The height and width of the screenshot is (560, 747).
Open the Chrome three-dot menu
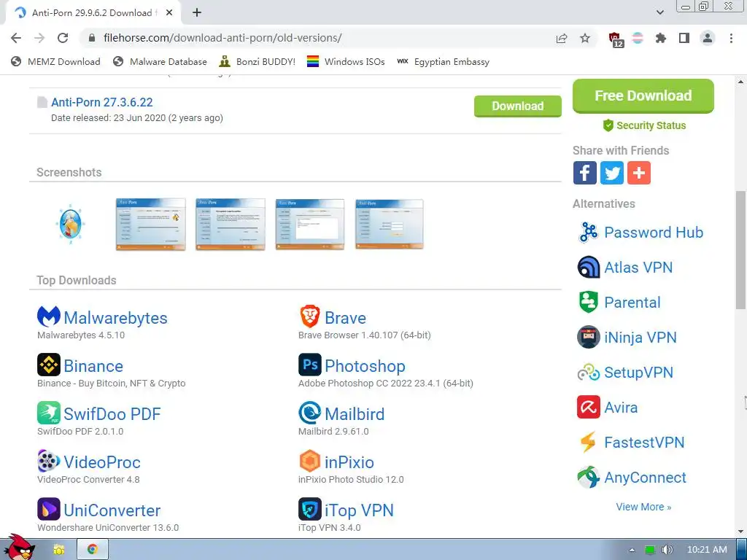click(x=731, y=38)
